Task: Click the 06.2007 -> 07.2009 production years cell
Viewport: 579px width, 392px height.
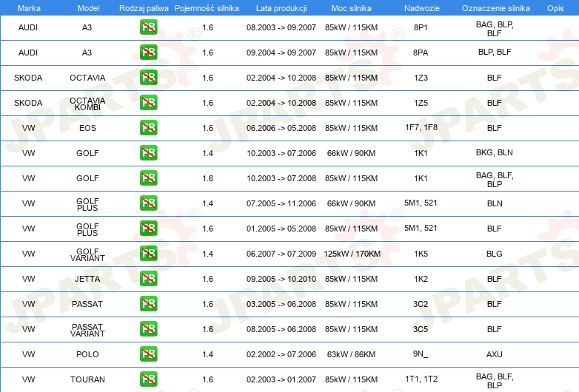Action: tap(281, 254)
